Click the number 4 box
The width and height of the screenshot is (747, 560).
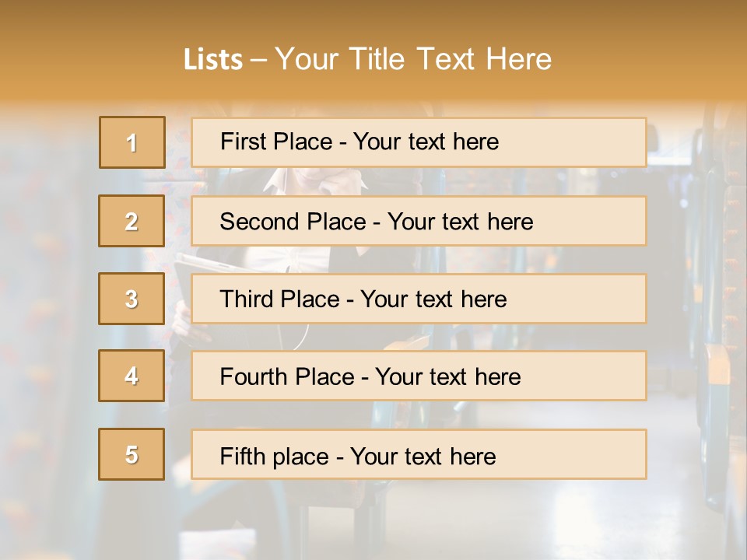click(x=132, y=376)
